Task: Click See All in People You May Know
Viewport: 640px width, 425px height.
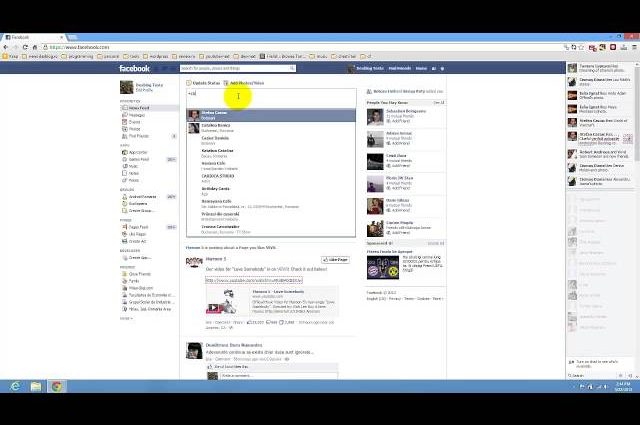Action: click(438, 102)
